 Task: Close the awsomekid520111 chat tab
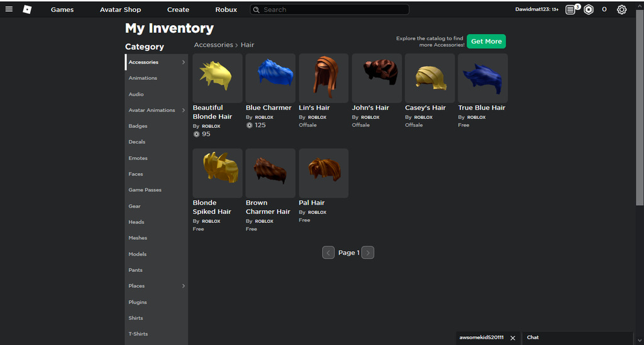click(x=513, y=338)
